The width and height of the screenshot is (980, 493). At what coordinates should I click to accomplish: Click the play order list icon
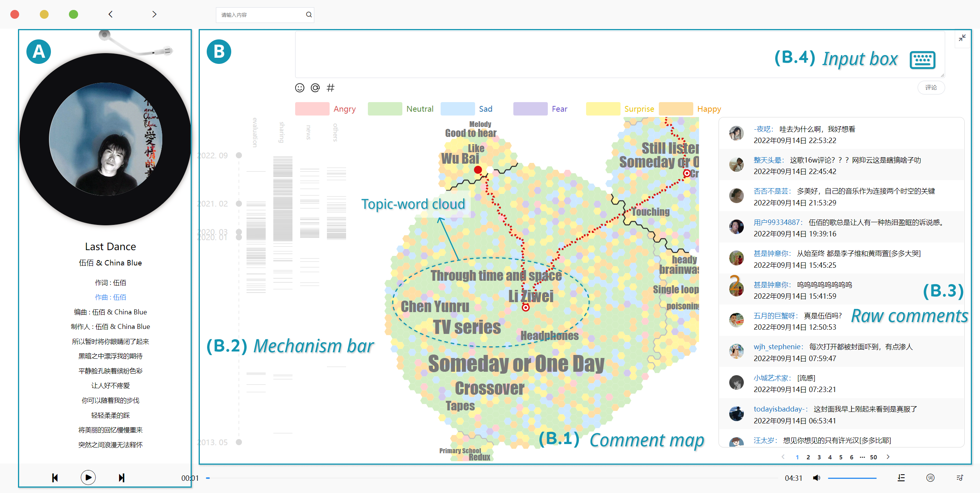pyautogui.click(x=901, y=478)
